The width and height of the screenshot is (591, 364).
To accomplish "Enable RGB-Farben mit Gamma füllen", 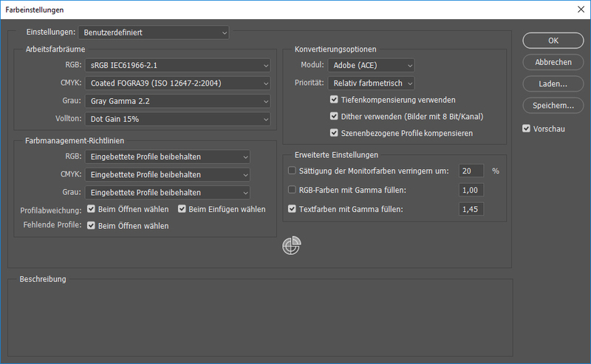I will coord(291,190).
